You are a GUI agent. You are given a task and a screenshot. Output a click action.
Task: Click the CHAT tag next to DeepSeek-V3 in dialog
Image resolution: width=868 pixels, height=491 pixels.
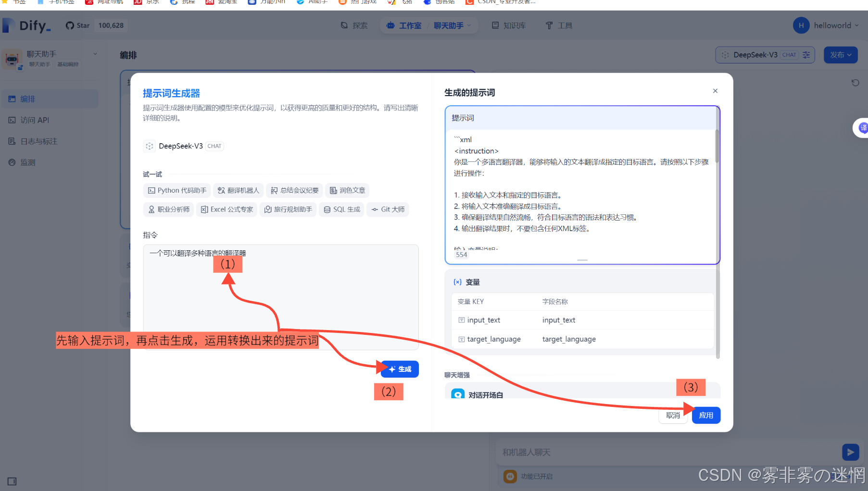(214, 146)
